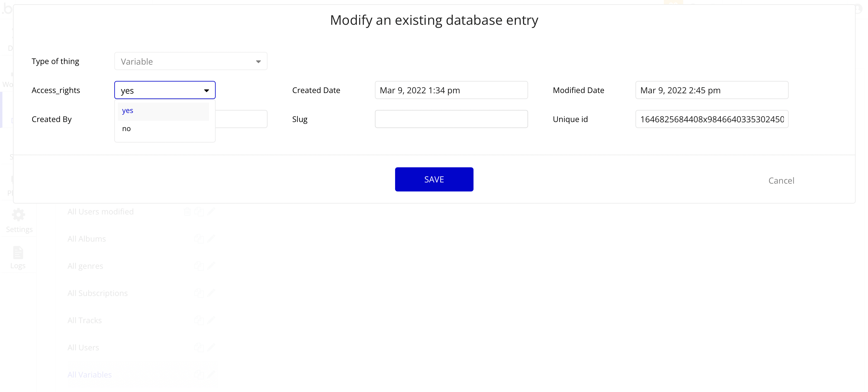Image resolution: width=868 pixels, height=392 pixels.
Task: Focus the Created Date field
Action: [451, 90]
